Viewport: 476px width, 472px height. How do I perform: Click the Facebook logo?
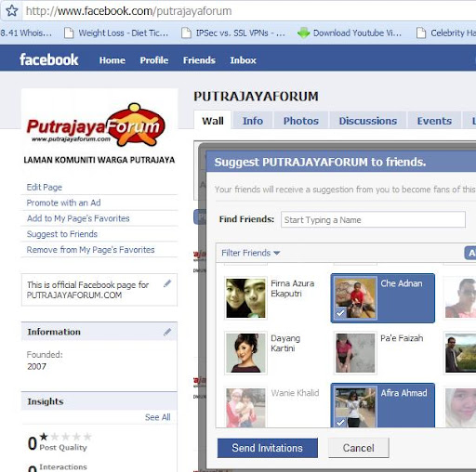point(49,59)
